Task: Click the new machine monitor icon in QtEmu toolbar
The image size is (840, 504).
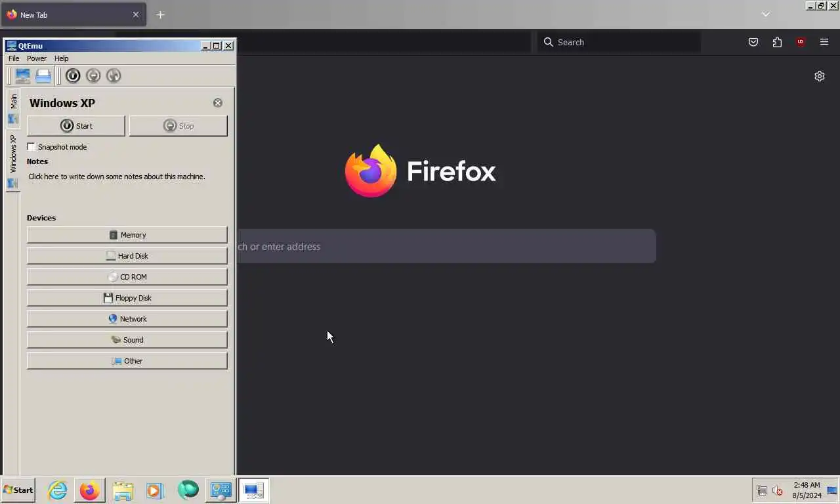Action: tap(23, 75)
